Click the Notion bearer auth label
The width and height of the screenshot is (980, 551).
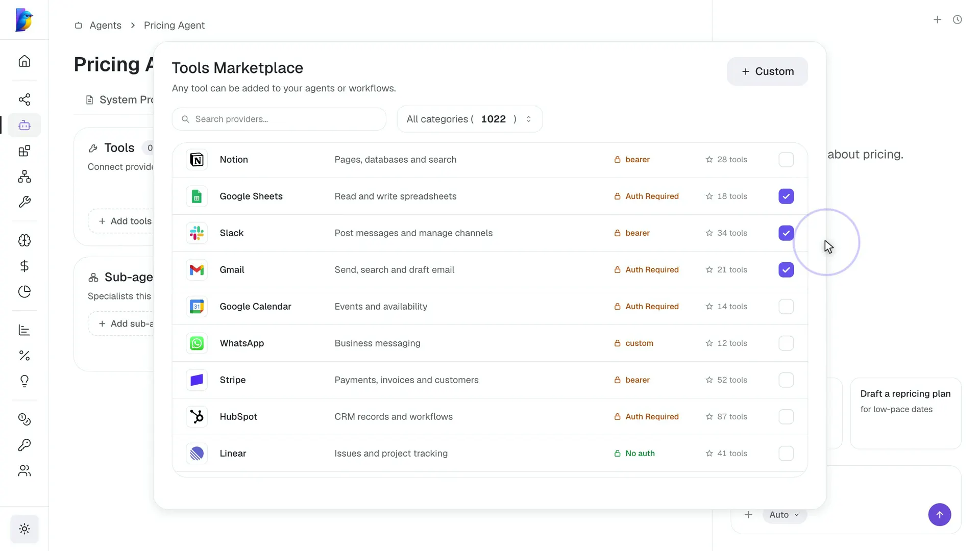point(632,160)
